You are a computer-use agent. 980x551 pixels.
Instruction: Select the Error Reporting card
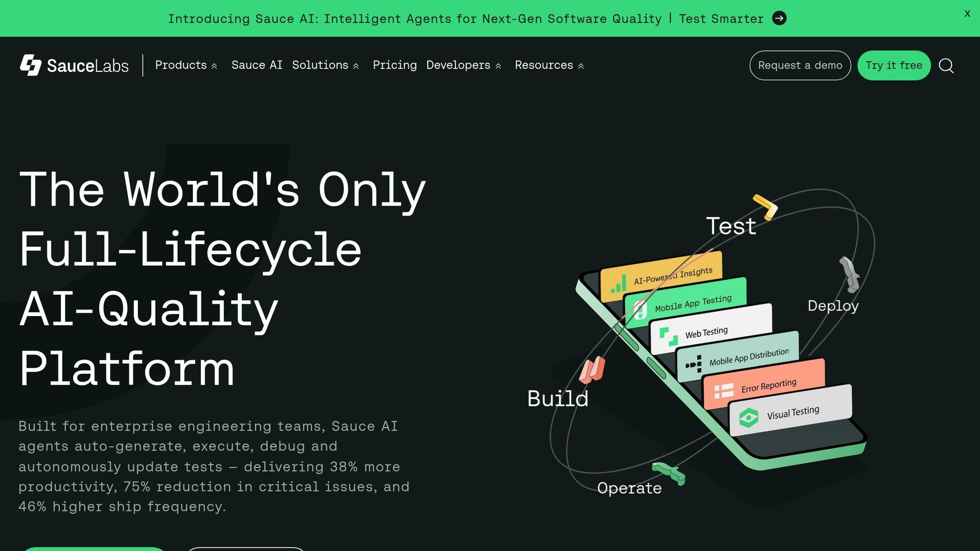(764, 384)
